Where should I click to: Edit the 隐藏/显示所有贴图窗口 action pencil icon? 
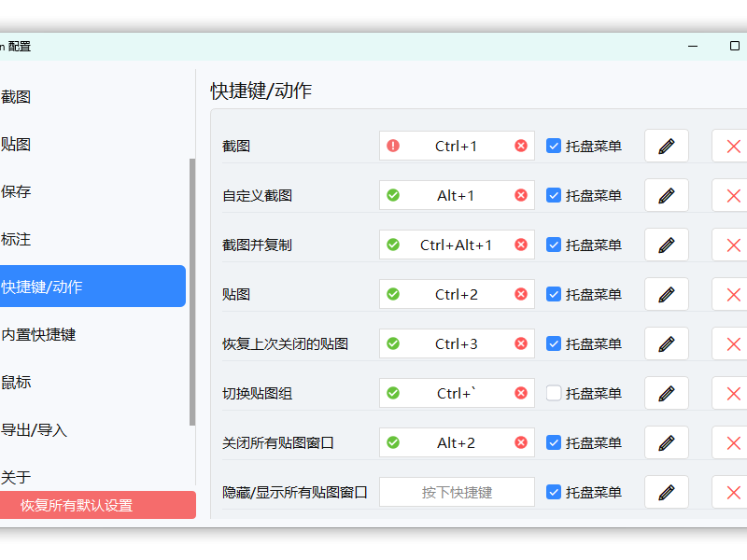click(666, 493)
